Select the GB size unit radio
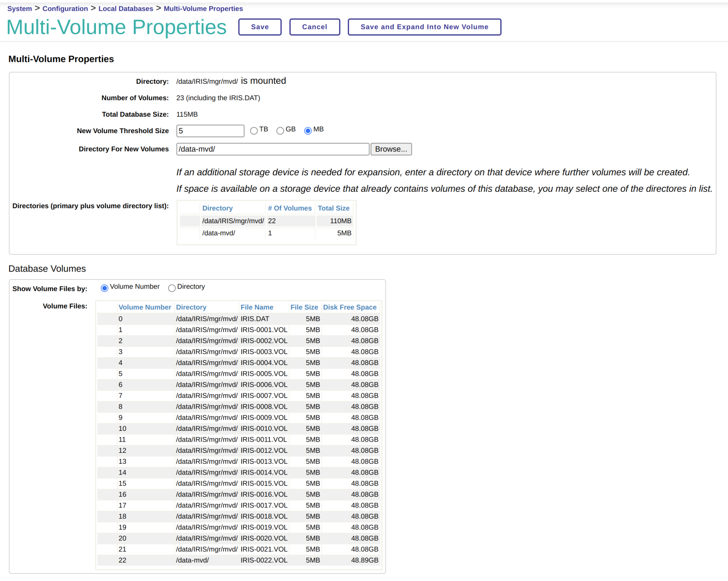Image resolution: width=728 pixels, height=581 pixels. click(x=280, y=131)
